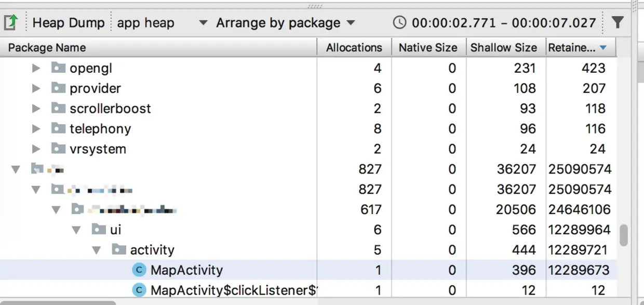Viewport: 644px width, 305px height.
Task: Sort by the Allocations column header
Action: (354, 48)
